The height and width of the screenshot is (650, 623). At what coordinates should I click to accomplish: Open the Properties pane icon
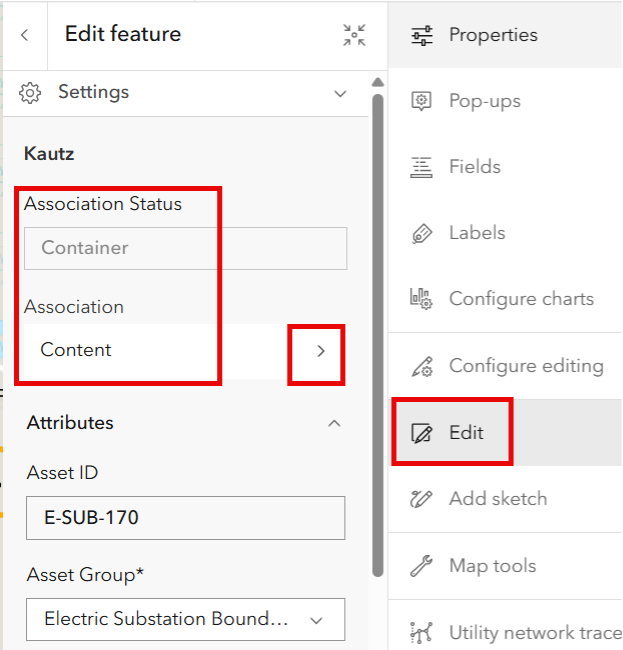pos(422,35)
